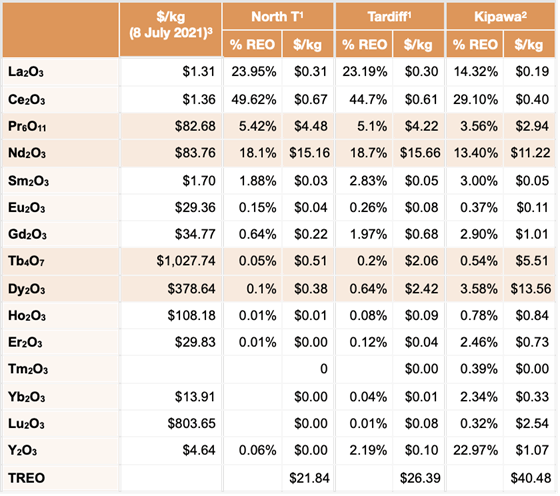The image size is (560, 496).
Task: Select the Tm2O3 row label
Action: pos(28,369)
